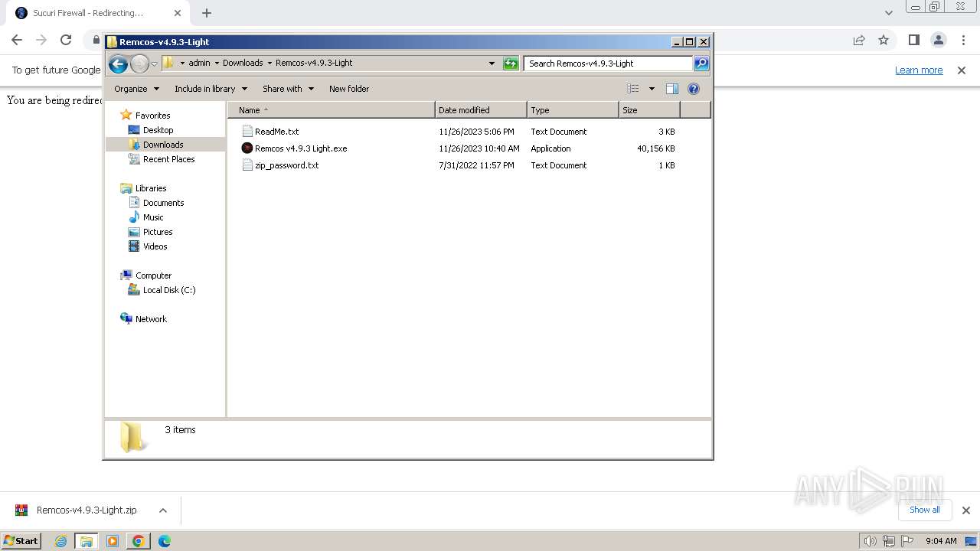Open the Chrome profile avatar
This screenshot has height=551, width=980.
pos(939,40)
